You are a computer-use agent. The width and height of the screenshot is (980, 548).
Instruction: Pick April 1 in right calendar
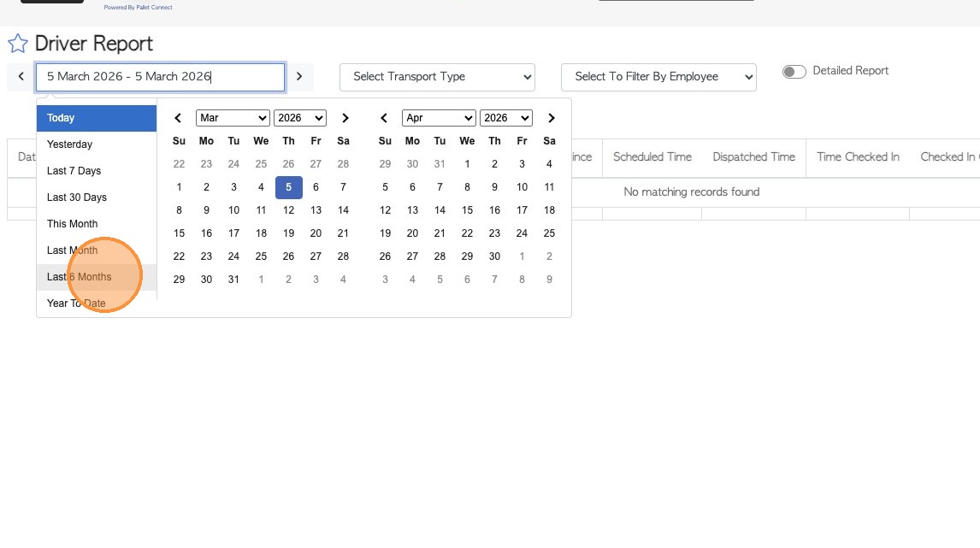(468, 163)
